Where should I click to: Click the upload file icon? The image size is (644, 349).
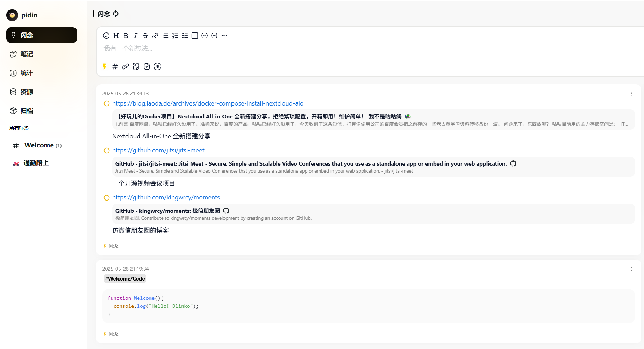(147, 66)
